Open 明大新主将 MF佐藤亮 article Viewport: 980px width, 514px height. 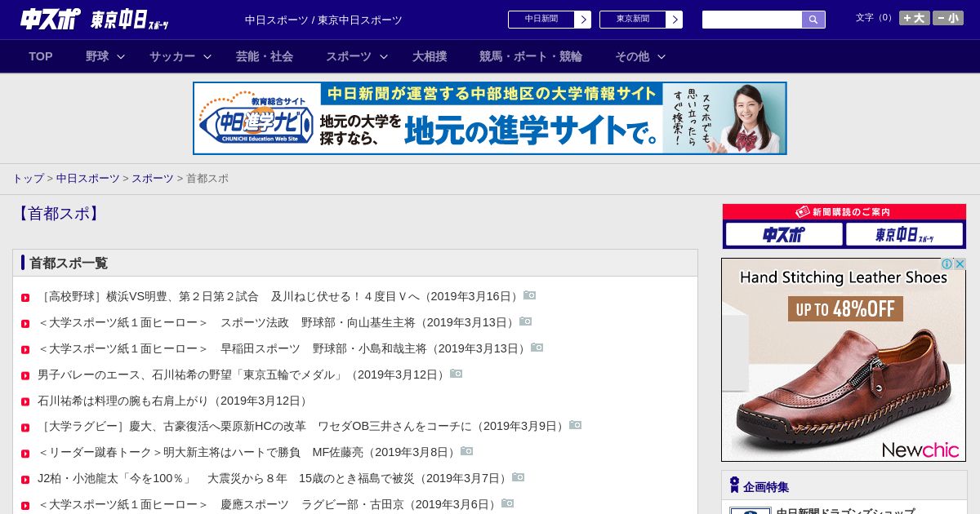pyautogui.click(x=248, y=452)
